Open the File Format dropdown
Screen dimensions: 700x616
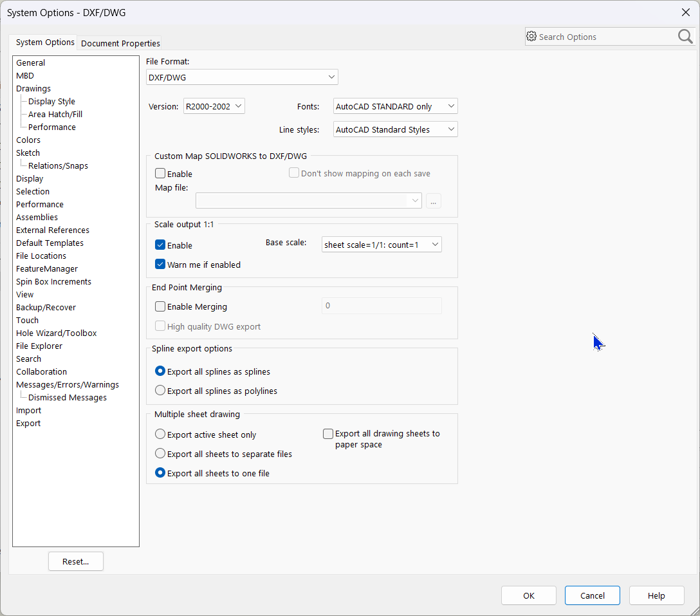pyautogui.click(x=242, y=77)
